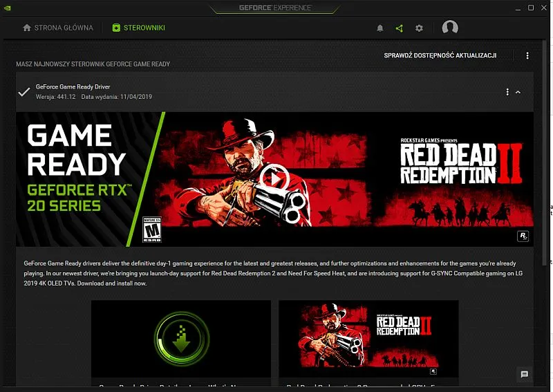This screenshot has height=392, width=553.
Task: Open notifications bell icon
Action: (379, 28)
